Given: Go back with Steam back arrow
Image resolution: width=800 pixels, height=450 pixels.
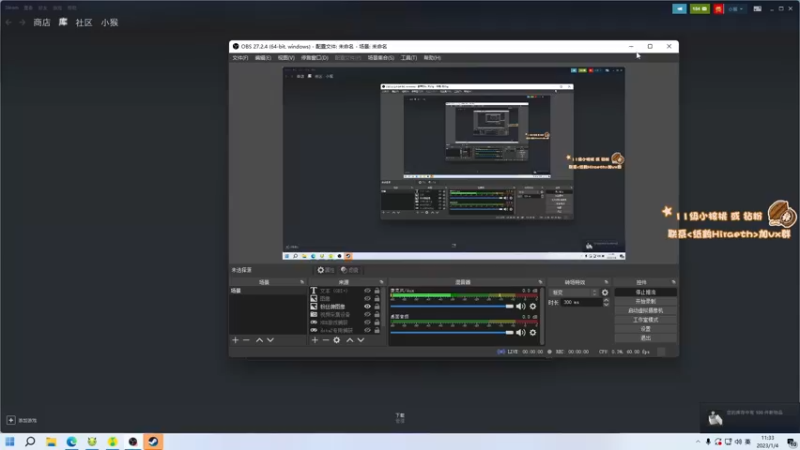Looking at the screenshot, I should click(x=9, y=22).
